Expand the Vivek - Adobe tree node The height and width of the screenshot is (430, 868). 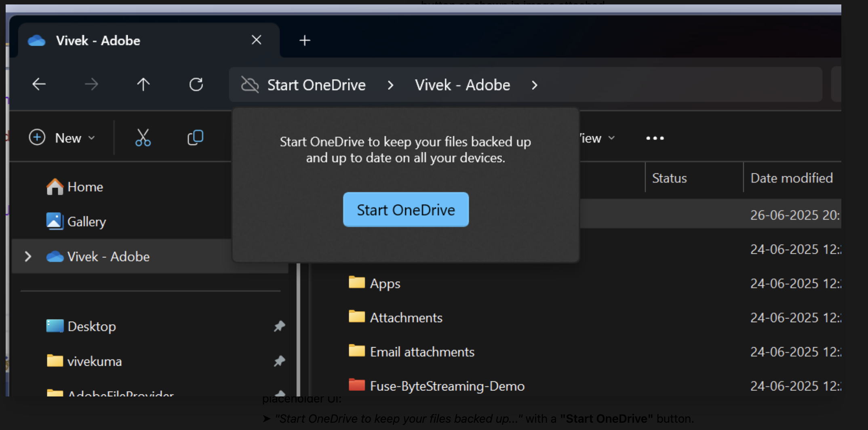point(28,256)
